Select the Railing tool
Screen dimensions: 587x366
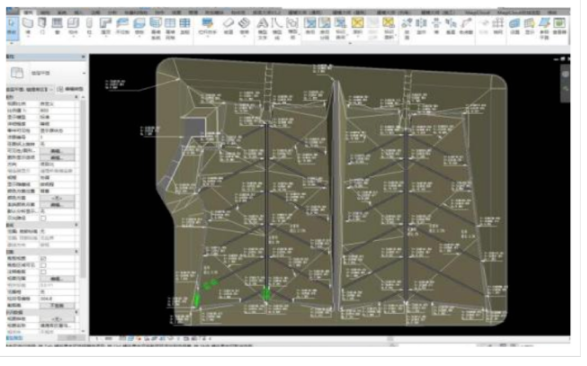207,27
